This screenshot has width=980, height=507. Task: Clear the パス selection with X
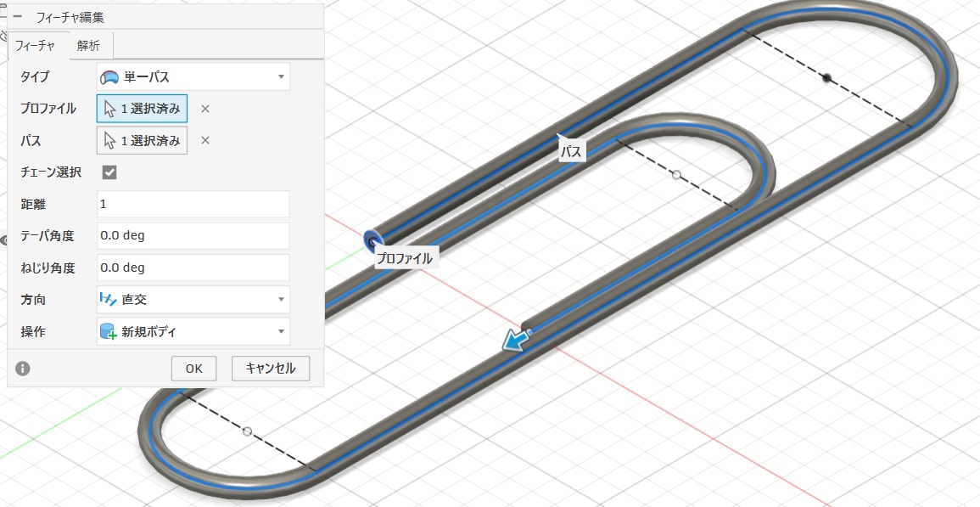pyautogui.click(x=205, y=140)
